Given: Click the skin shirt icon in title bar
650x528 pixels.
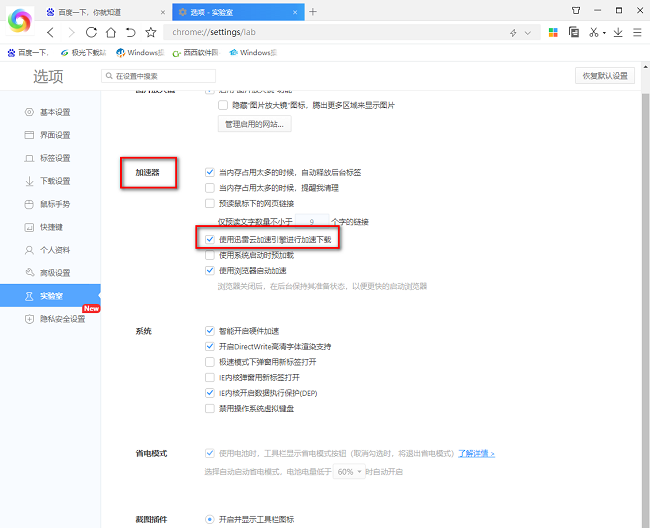Looking at the screenshot, I should 576,10.
